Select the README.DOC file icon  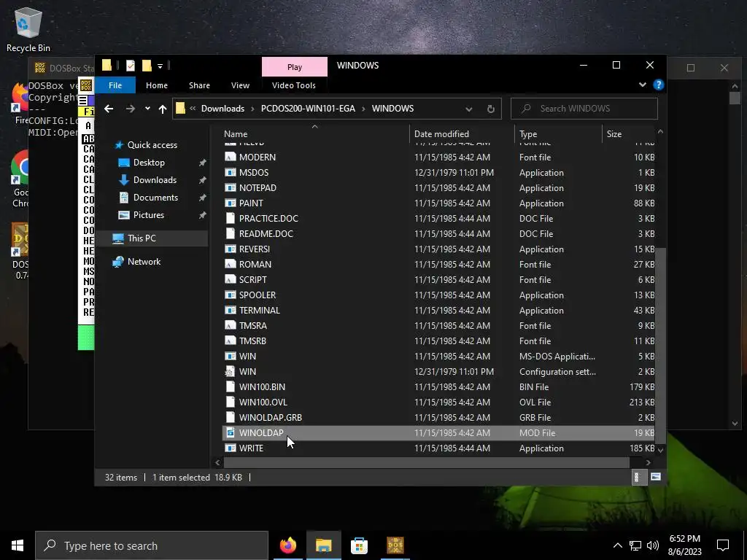point(230,233)
